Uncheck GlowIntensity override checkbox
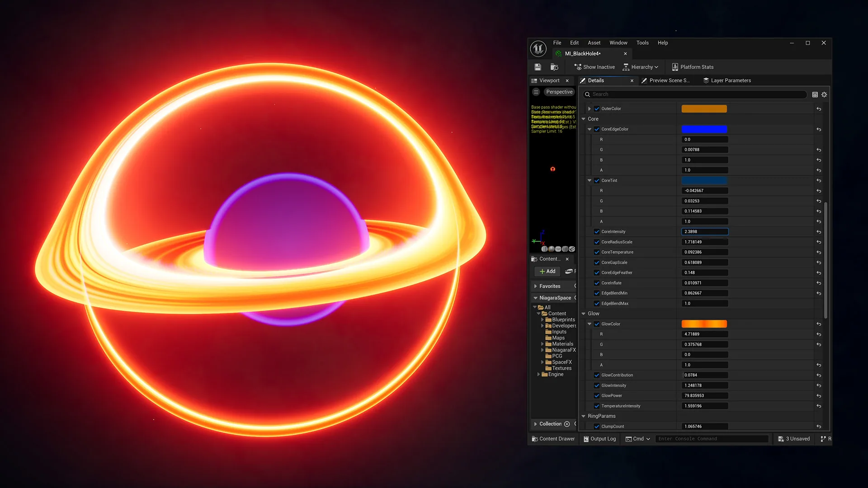 (597, 385)
